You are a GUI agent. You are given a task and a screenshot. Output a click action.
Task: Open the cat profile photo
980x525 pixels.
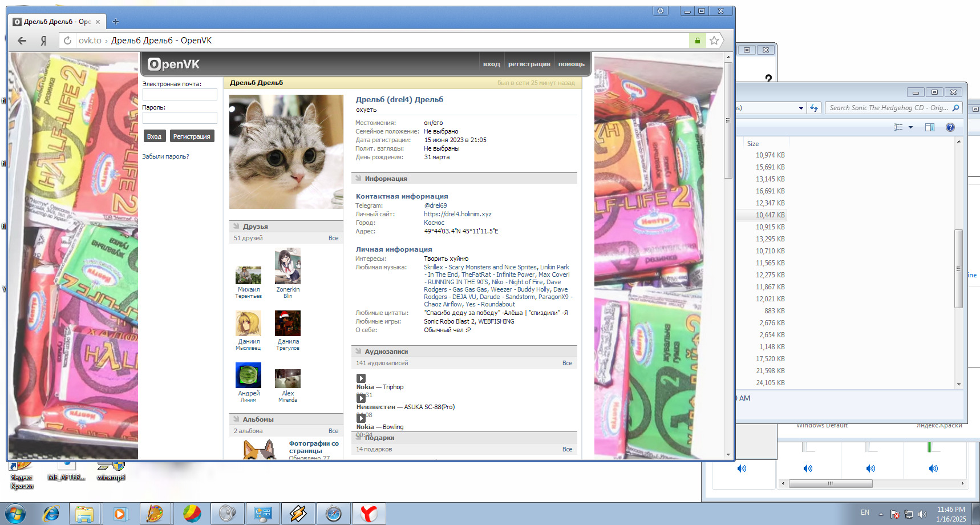(286, 152)
